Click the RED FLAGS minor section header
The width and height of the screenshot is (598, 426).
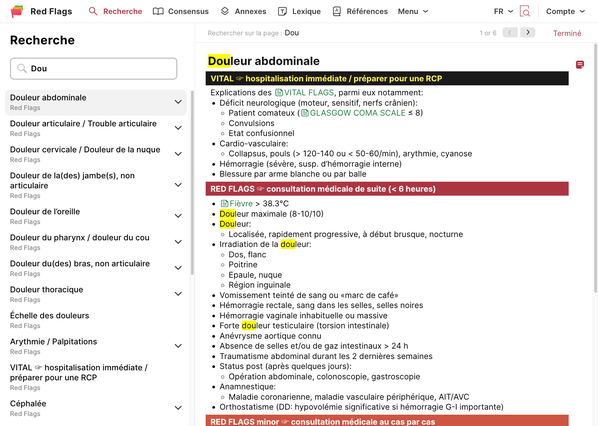tap(387, 421)
